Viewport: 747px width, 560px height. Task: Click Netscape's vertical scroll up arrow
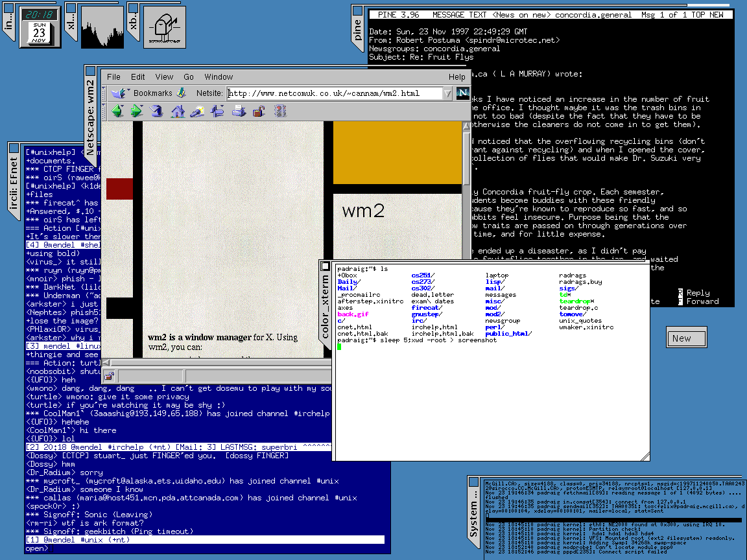(x=466, y=126)
